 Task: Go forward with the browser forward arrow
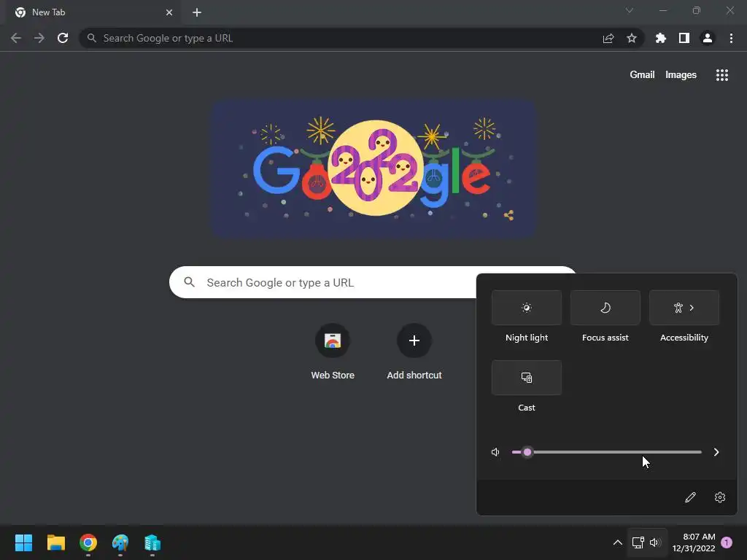click(x=39, y=38)
